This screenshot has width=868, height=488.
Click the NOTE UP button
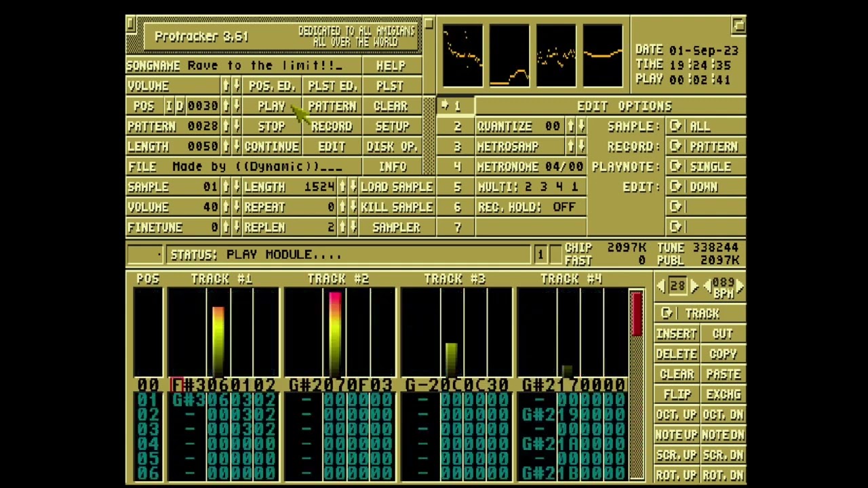point(677,434)
